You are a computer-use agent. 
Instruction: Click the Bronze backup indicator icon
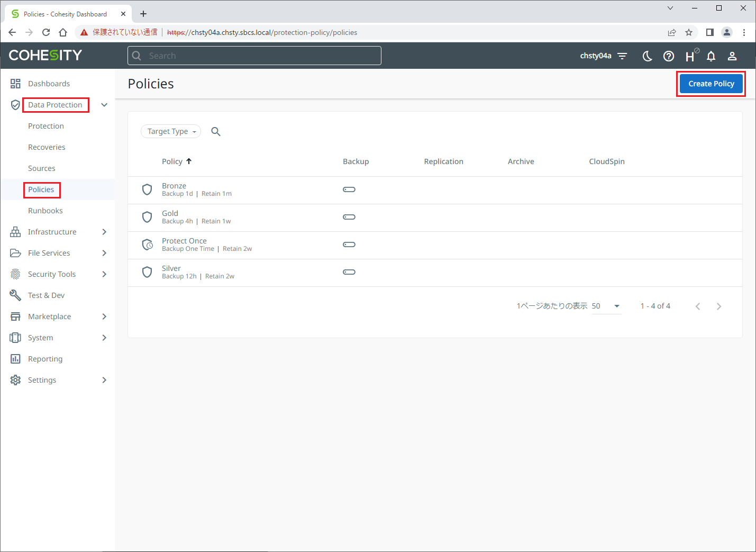coord(349,189)
